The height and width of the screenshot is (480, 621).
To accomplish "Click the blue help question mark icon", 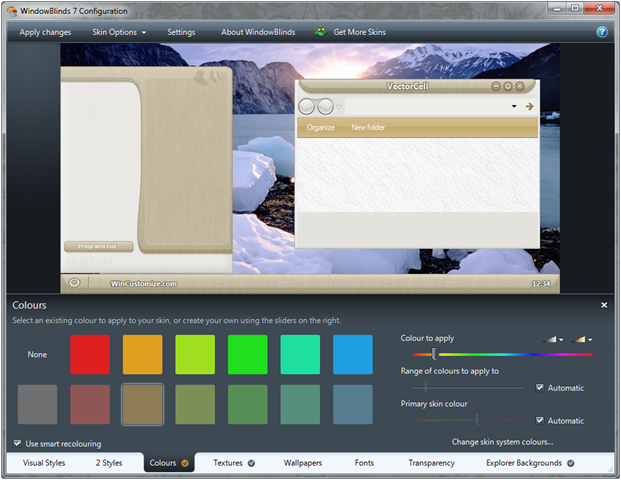I will pos(602,32).
